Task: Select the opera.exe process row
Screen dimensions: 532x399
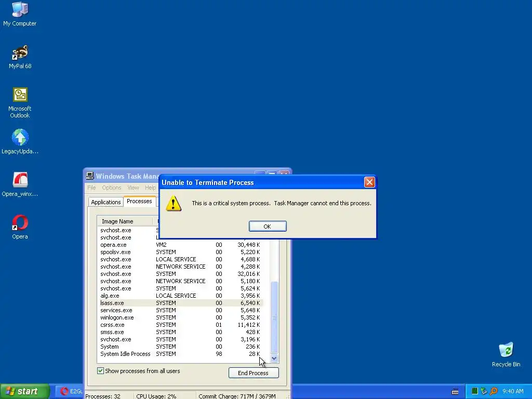Action: (x=181, y=245)
